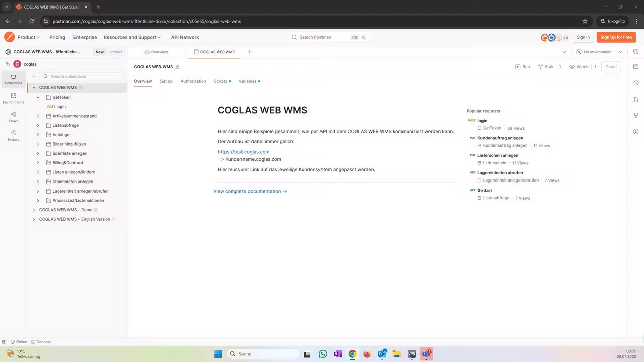This screenshot has height=362, width=644.
Task: Toggle the sidebar icon in status bar
Action: pyautogui.click(x=4, y=342)
